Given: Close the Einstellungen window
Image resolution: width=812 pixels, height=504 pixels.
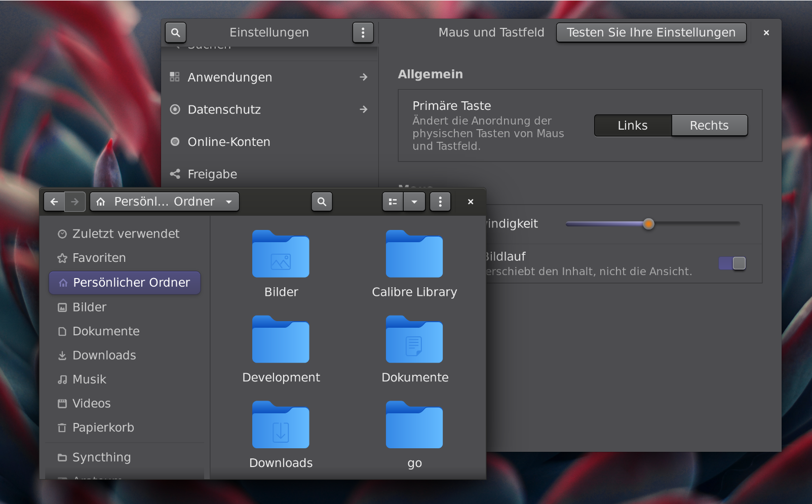Looking at the screenshot, I should (x=766, y=33).
